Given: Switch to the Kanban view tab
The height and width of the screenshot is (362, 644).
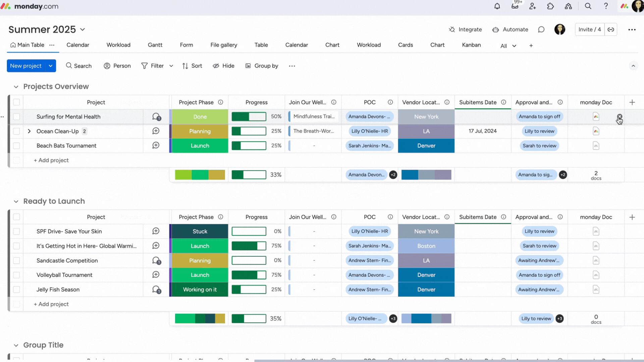Looking at the screenshot, I should 471,45.
